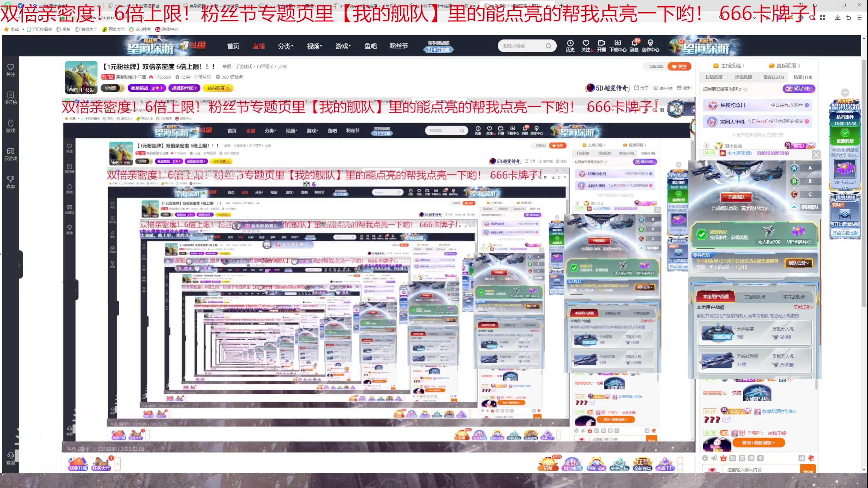Open 钻粉成就 icon in bottom gift bar

coord(596,464)
